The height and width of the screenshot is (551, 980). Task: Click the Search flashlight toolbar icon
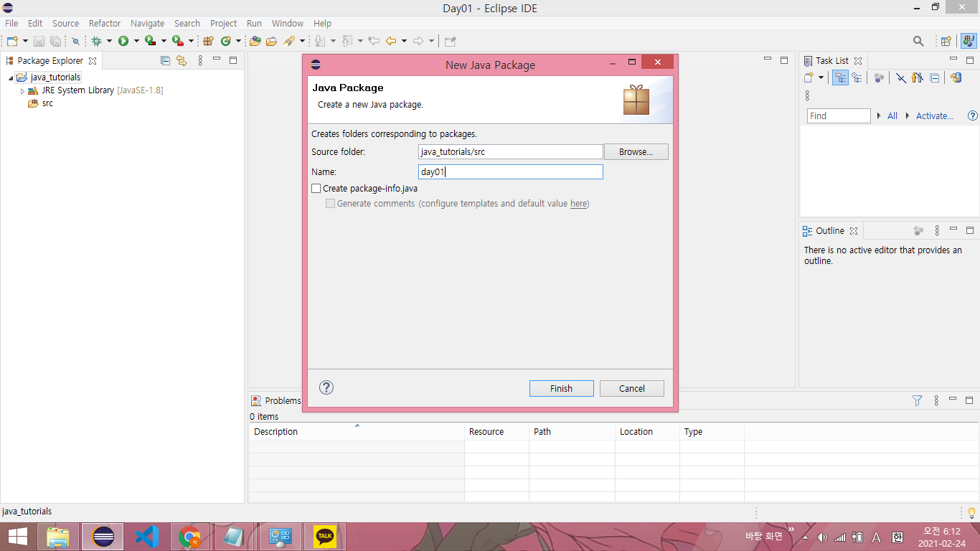289,41
